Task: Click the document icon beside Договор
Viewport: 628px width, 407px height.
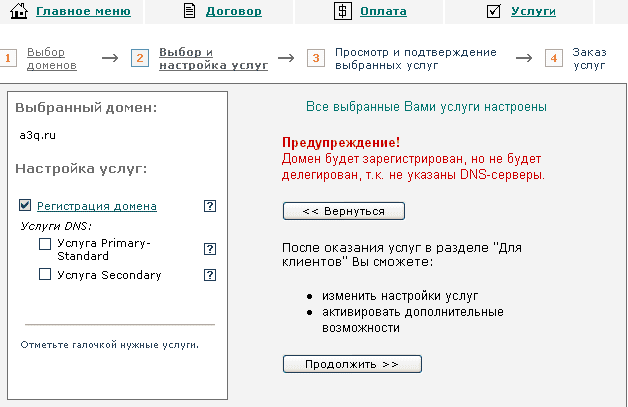Action: pyautogui.click(x=190, y=12)
